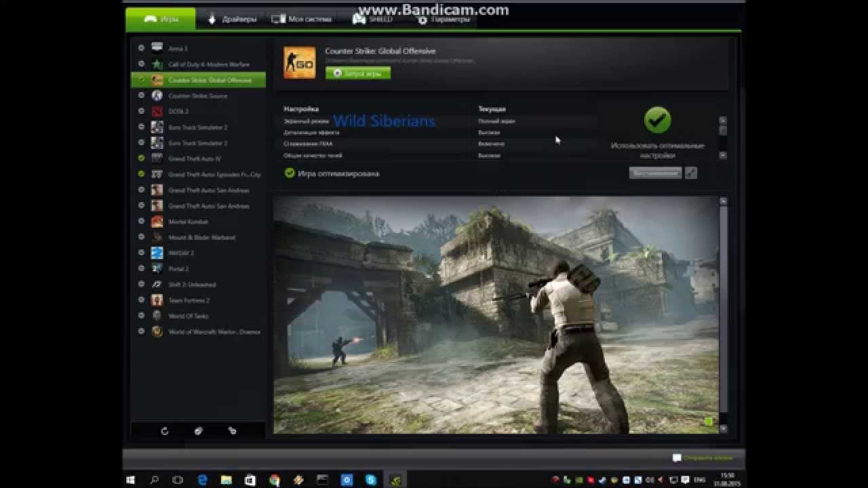Click the Игра оптимизирована green check icon
The width and height of the screenshot is (868, 488).
(x=290, y=174)
